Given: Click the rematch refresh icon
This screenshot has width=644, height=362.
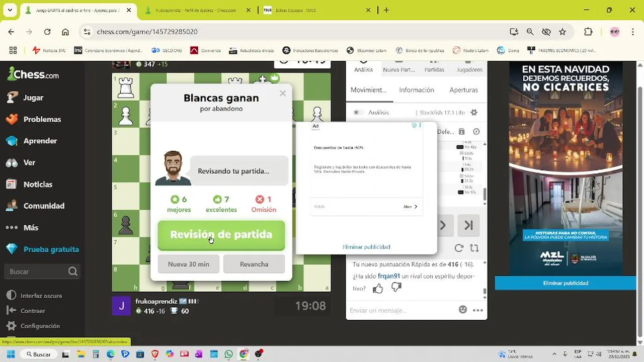Looking at the screenshot, I should click(459, 248).
